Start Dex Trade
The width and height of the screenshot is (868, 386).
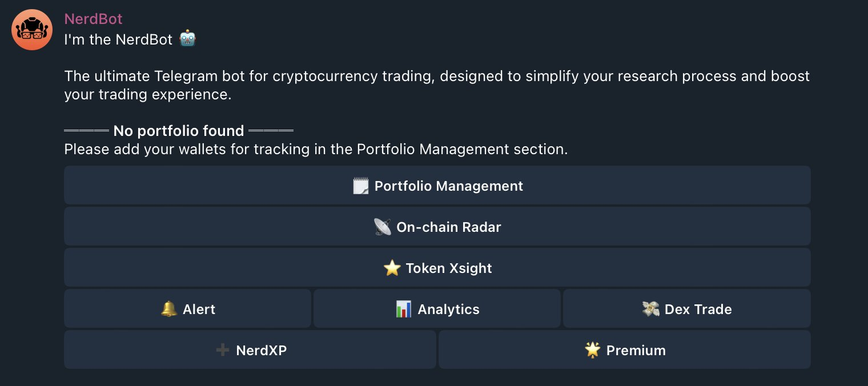tap(687, 308)
